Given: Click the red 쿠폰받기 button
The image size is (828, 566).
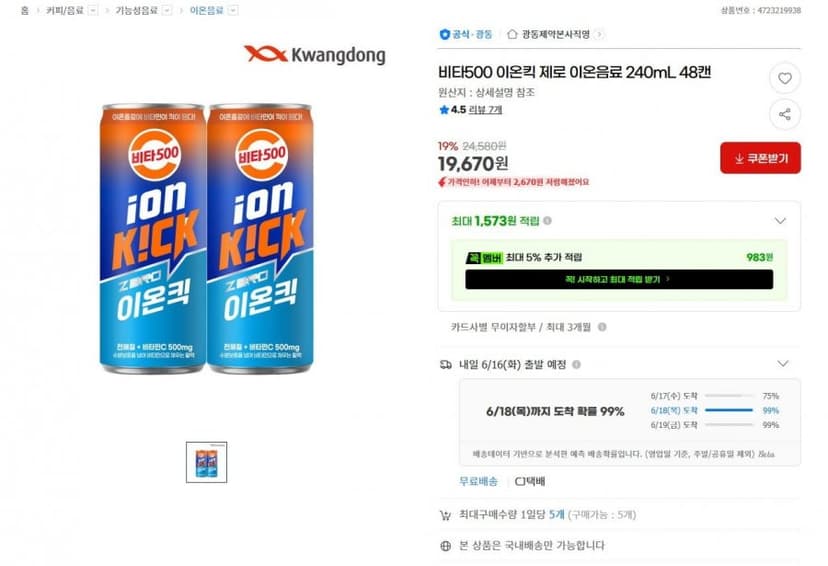Looking at the screenshot, I should coord(760,158).
